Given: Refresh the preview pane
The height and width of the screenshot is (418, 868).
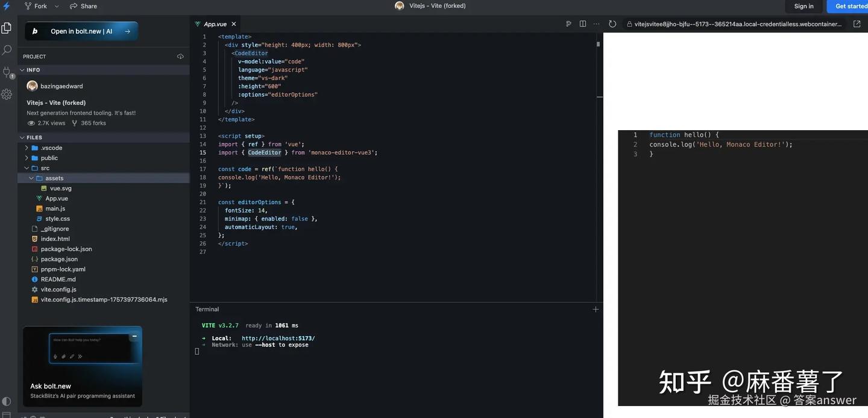Looking at the screenshot, I should (x=612, y=23).
